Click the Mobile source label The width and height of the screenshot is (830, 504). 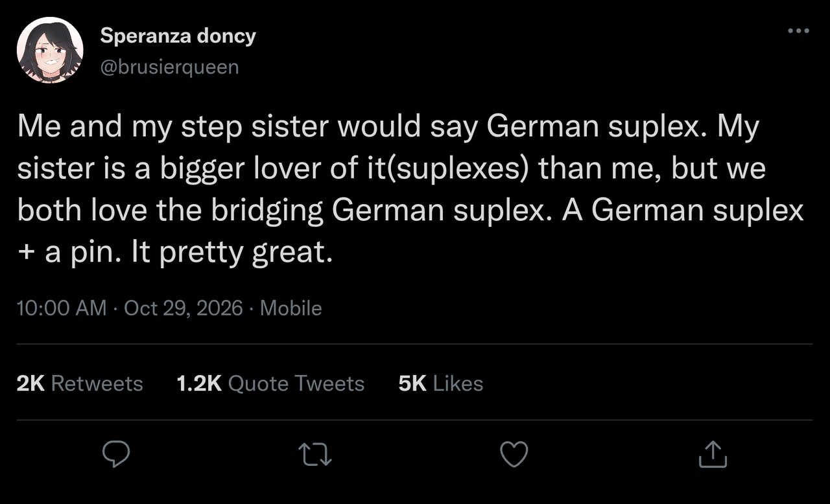tap(290, 308)
